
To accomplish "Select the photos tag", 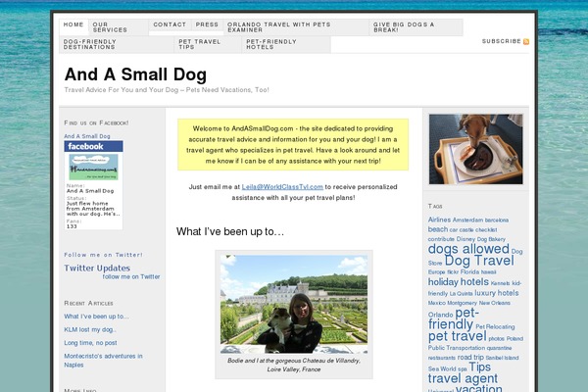I will (497, 339).
